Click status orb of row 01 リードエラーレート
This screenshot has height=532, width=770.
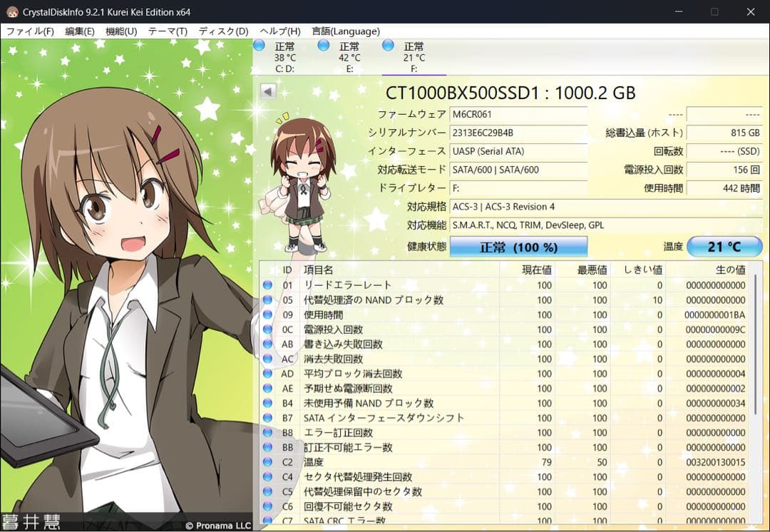click(267, 285)
